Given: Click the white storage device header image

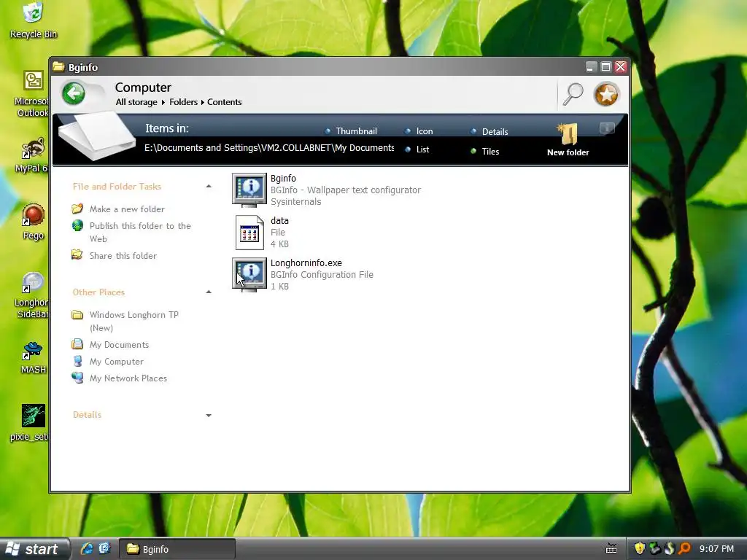Looking at the screenshot, I should [97, 136].
